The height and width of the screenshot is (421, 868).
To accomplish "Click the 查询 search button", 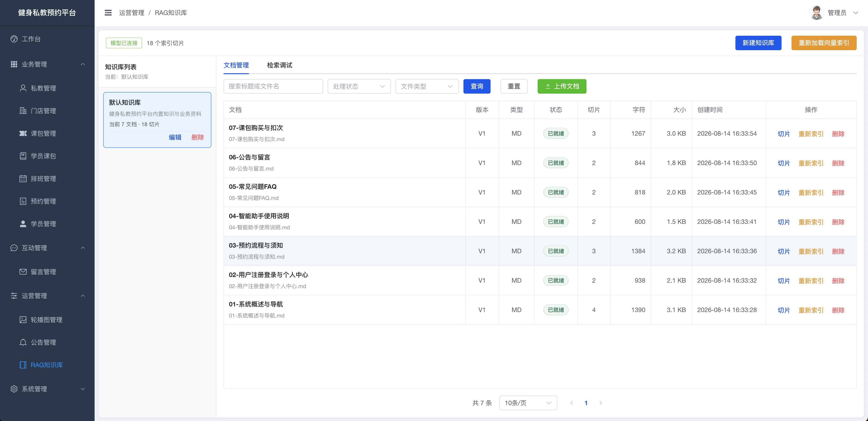I will tap(477, 86).
